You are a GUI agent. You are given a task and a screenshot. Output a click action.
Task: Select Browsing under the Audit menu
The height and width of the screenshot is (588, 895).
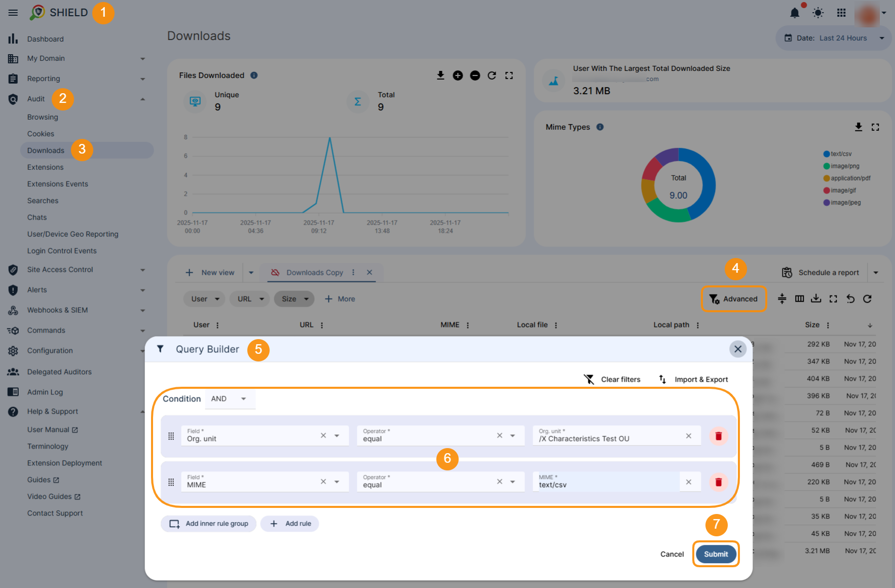coord(43,117)
